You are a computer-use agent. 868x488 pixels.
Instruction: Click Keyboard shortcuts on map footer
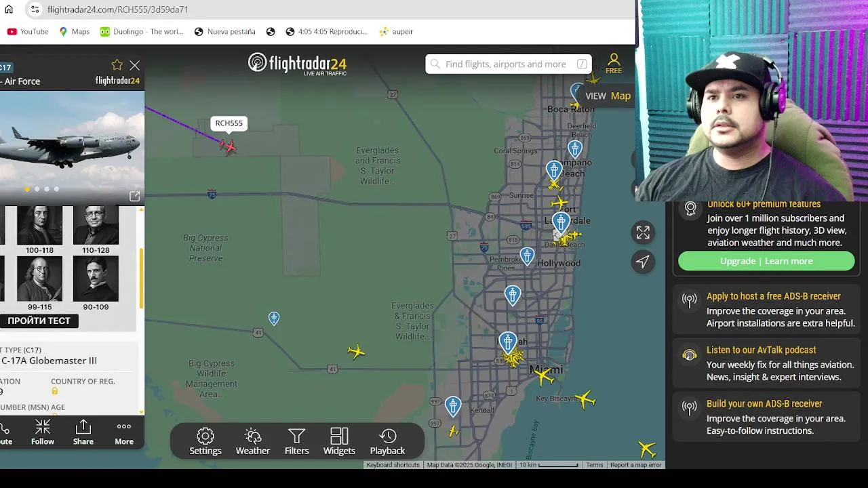[x=393, y=465]
